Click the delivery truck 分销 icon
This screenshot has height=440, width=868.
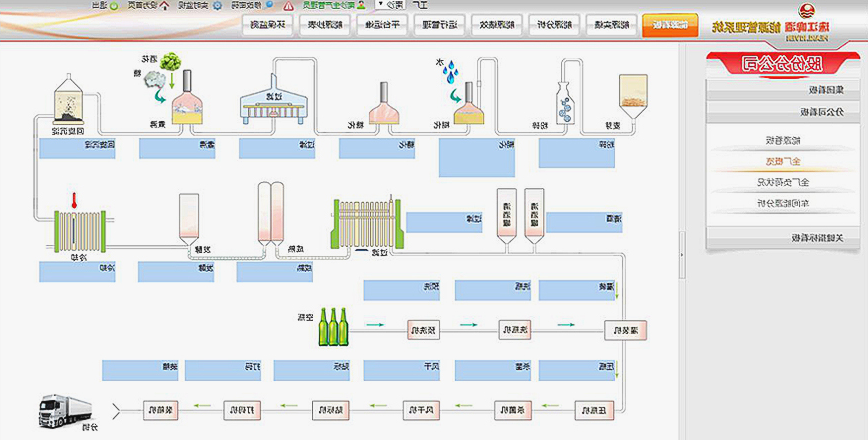(x=65, y=408)
